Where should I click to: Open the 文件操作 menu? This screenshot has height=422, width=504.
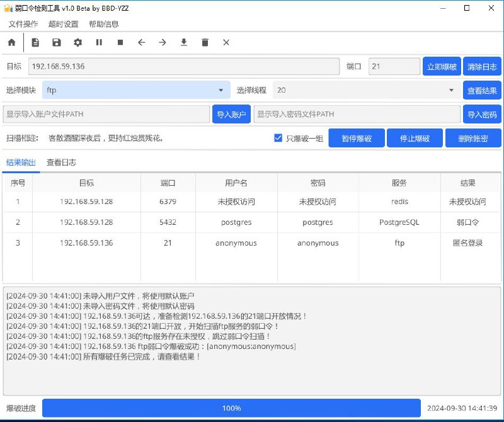(x=22, y=24)
